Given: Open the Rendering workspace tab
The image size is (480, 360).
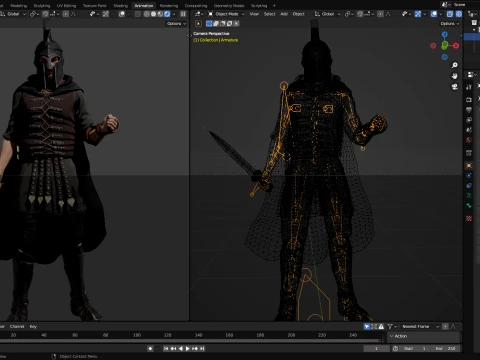Looking at the screenshot, I should [x=169, y=6].
